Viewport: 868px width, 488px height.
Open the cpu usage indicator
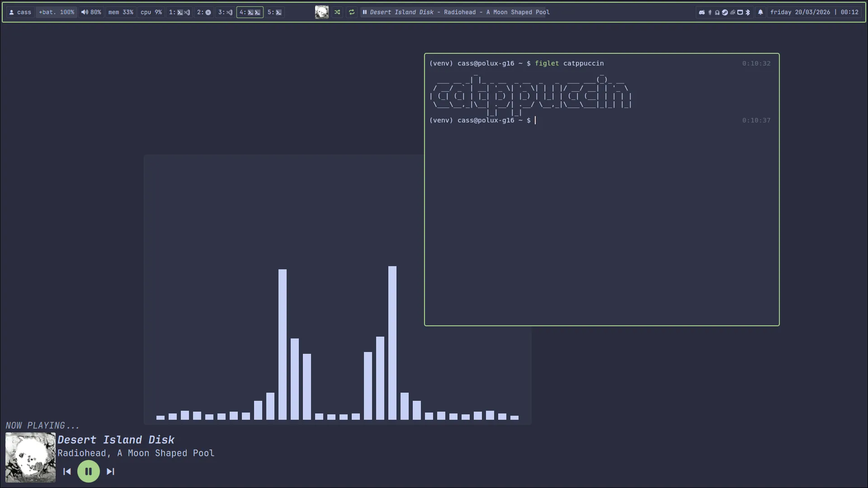pos(151,12)
